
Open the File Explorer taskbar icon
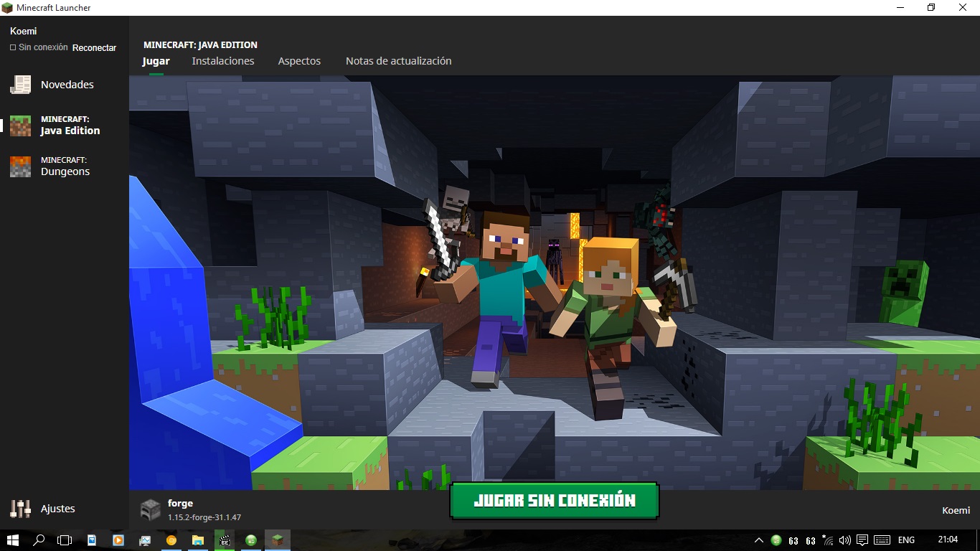point(197,540)
